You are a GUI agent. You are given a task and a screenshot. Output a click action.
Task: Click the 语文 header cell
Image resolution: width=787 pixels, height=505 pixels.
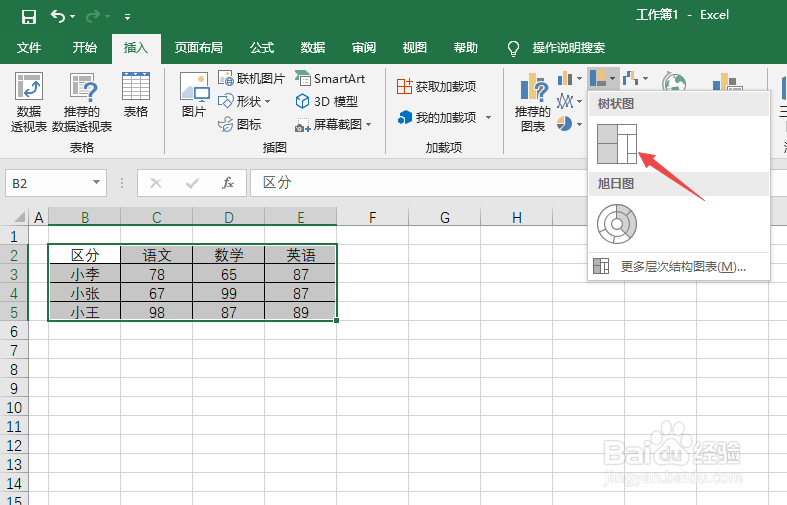click(x=157, y=255)
